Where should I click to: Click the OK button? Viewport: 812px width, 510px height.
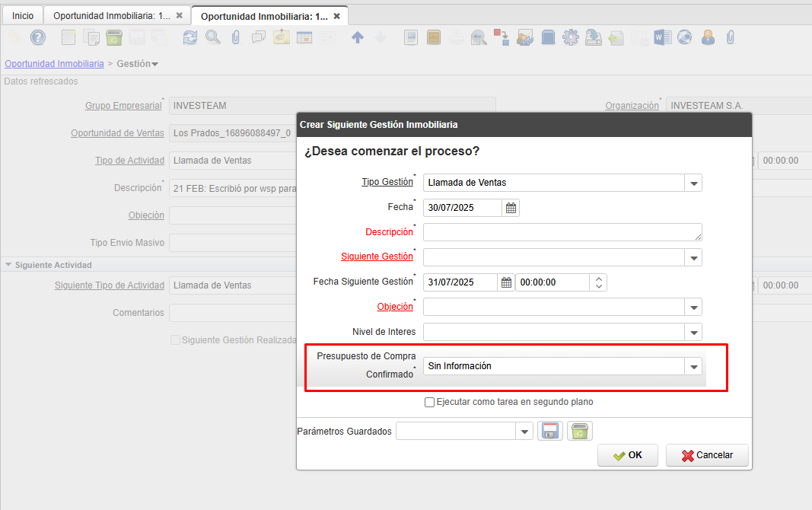tap(628, 455)
